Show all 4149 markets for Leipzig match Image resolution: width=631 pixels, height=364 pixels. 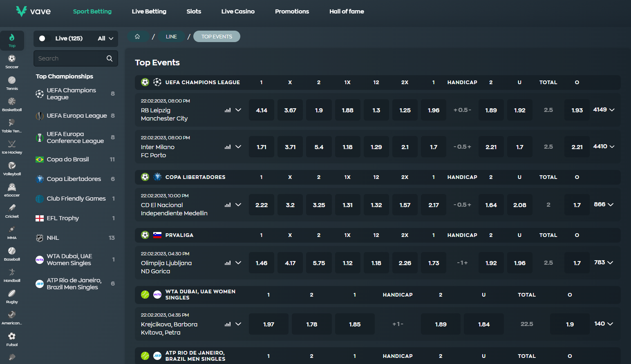[x=604, y=110]
